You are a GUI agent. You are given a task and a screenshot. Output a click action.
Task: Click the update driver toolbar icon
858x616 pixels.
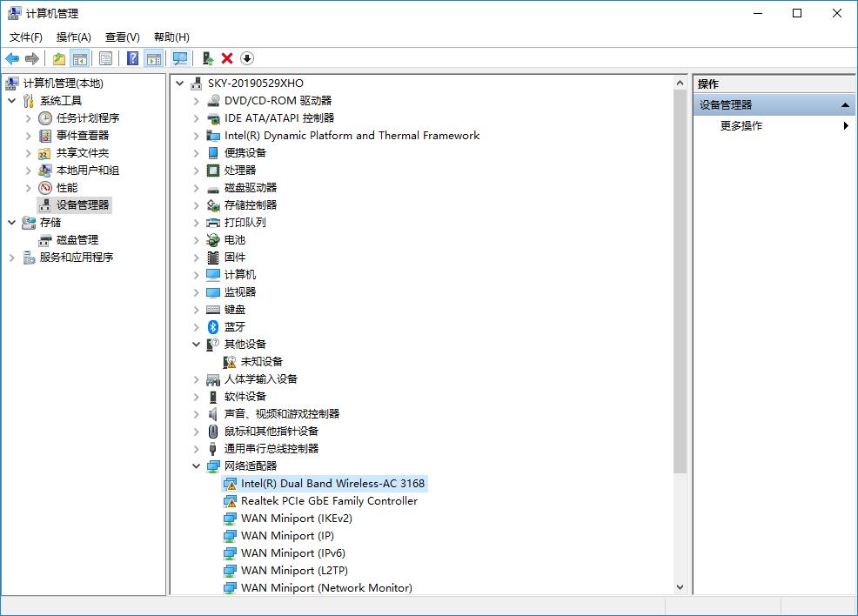(x=208, y=57)
